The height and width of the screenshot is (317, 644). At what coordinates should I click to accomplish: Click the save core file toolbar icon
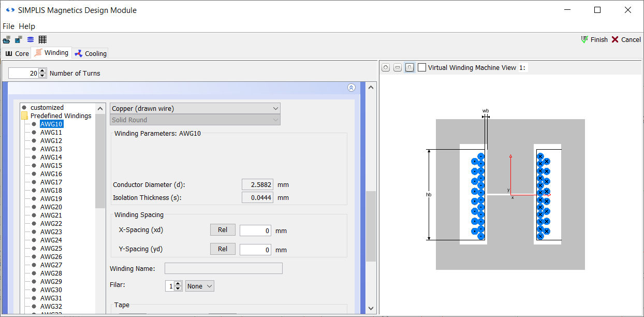tap(18, 40)
